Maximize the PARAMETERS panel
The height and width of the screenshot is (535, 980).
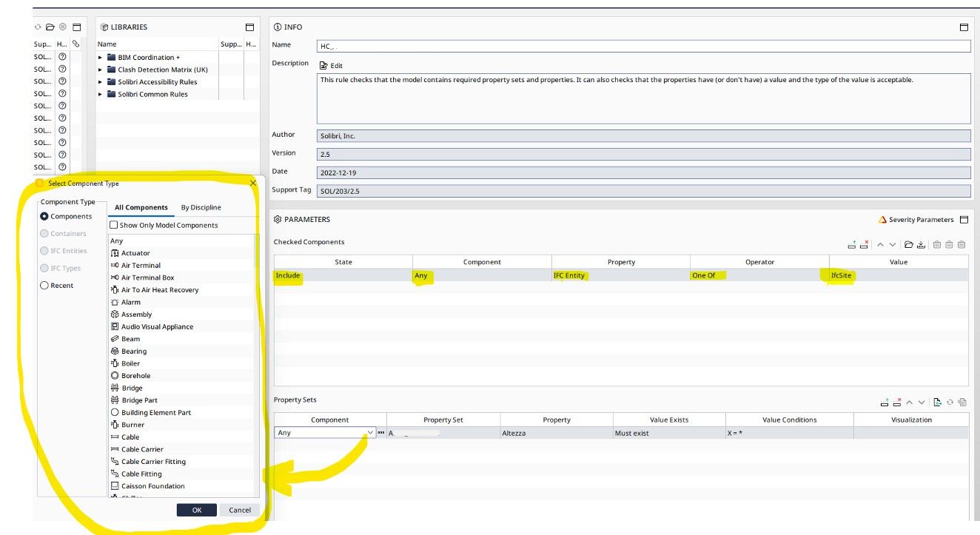coord(964,220)
